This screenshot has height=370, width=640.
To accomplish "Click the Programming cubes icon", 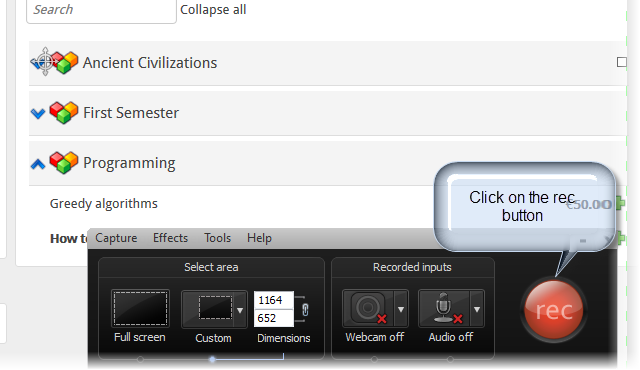I will point(63,163).
